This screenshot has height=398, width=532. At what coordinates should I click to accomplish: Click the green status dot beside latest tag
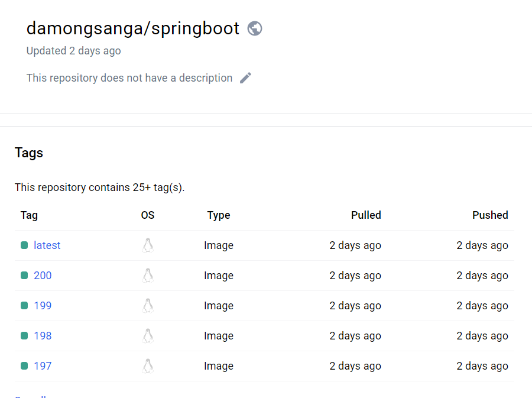tap(24, 245)
